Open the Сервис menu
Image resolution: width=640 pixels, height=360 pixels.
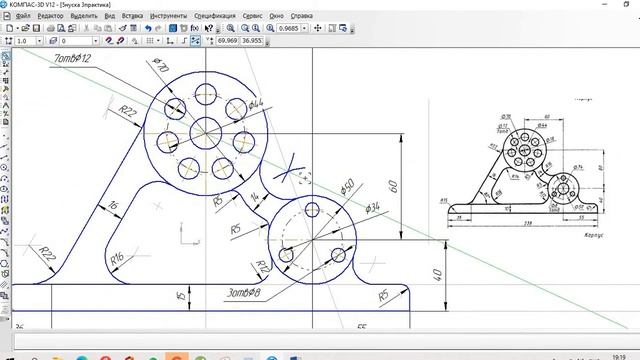(x=252, y=16)
